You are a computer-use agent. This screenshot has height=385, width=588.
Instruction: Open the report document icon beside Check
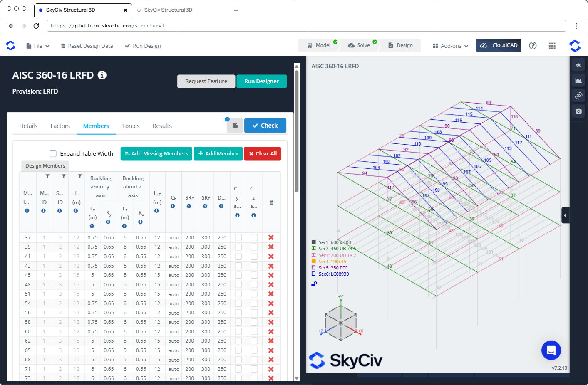(235, 126)
